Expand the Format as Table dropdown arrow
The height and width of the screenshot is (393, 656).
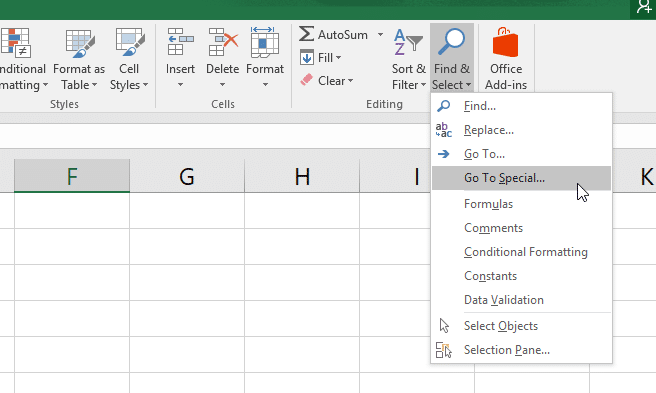coord(95,85)
